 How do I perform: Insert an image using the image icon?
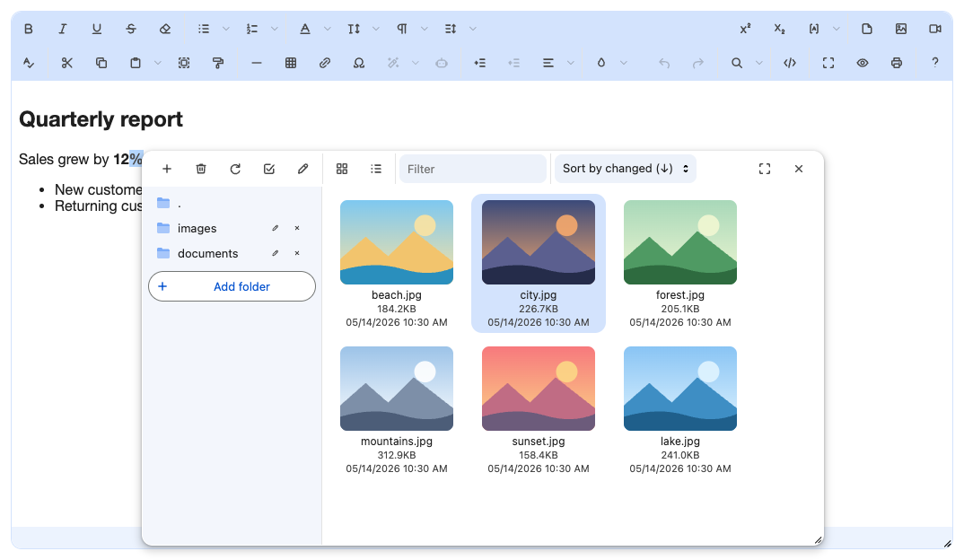pos(901,29)
